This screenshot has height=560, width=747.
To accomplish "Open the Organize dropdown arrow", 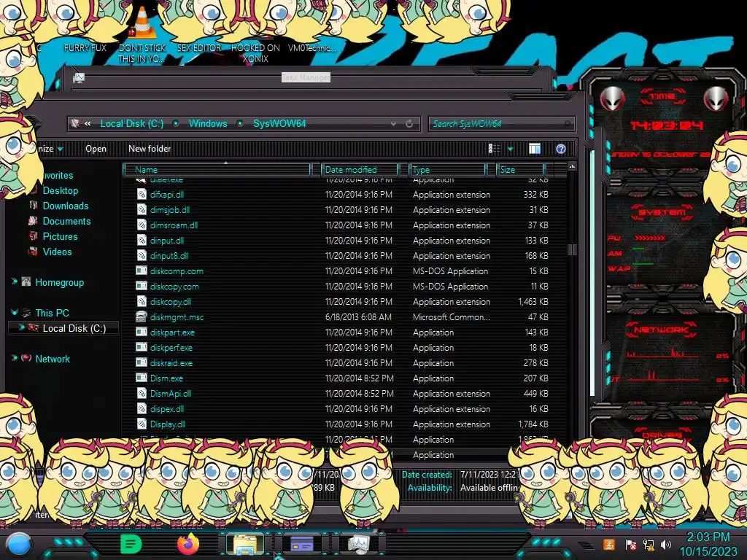I will pos(60,149).
